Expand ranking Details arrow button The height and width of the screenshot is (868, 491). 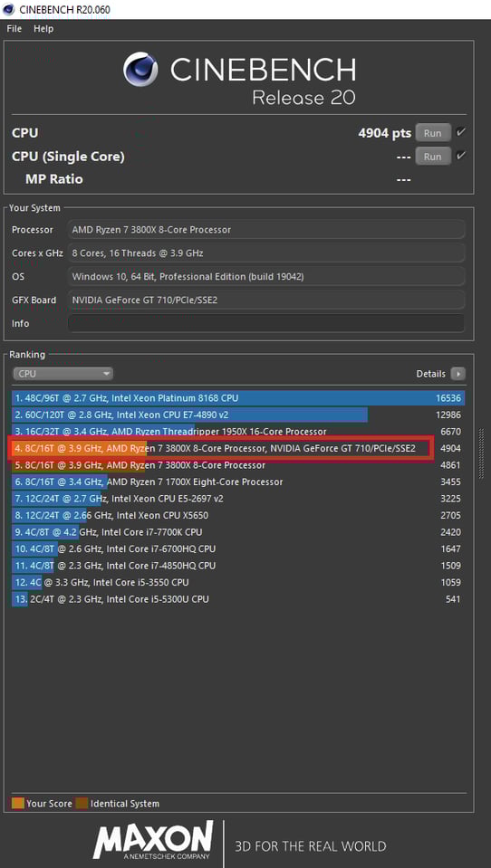457,374
